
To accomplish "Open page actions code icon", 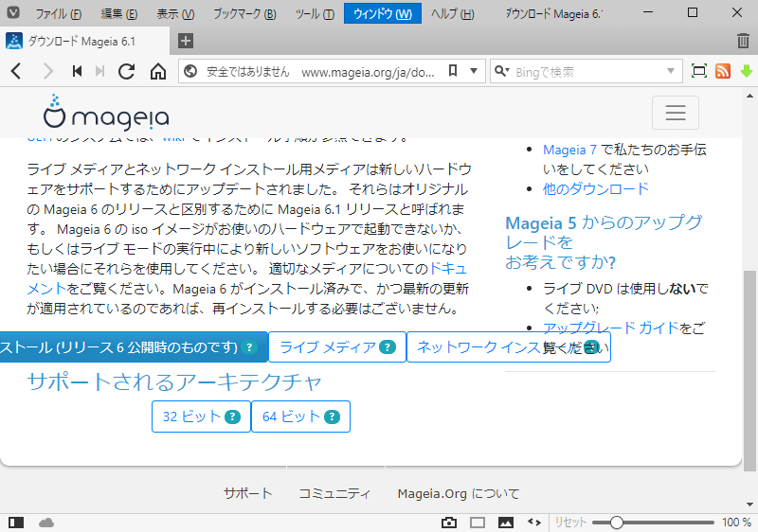I will click(534, 522).
